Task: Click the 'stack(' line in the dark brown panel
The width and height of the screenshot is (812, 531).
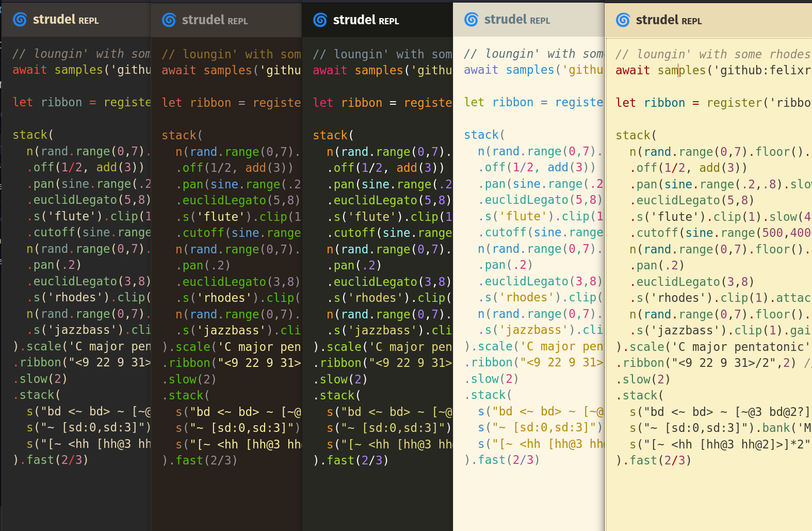Action: coord(182,135)
